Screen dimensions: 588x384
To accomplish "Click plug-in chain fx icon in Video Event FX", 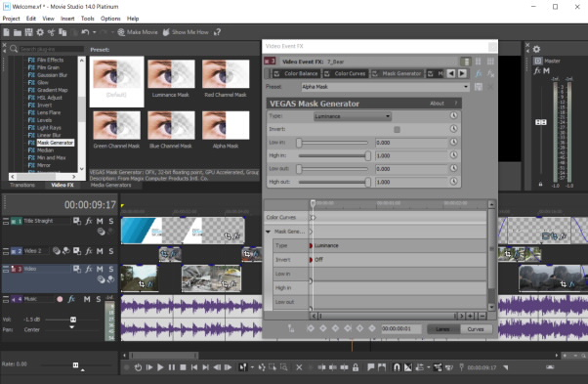I will click(479, 73).
